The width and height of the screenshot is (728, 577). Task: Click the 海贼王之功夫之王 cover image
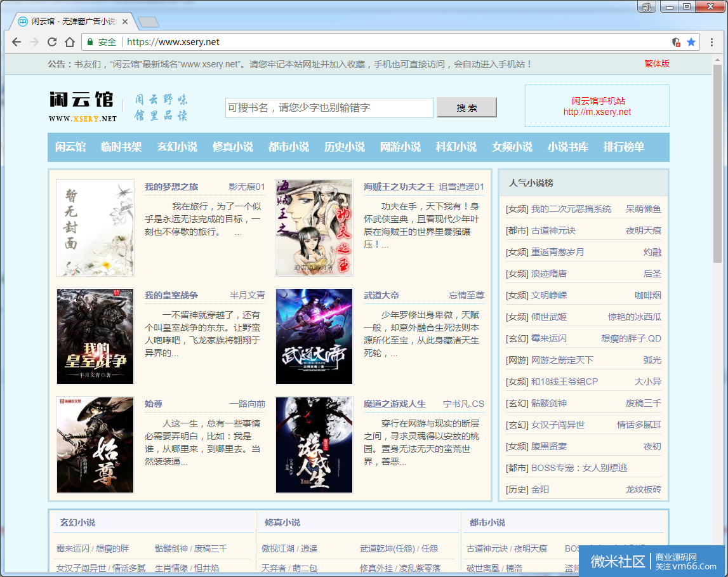(314, 228)
